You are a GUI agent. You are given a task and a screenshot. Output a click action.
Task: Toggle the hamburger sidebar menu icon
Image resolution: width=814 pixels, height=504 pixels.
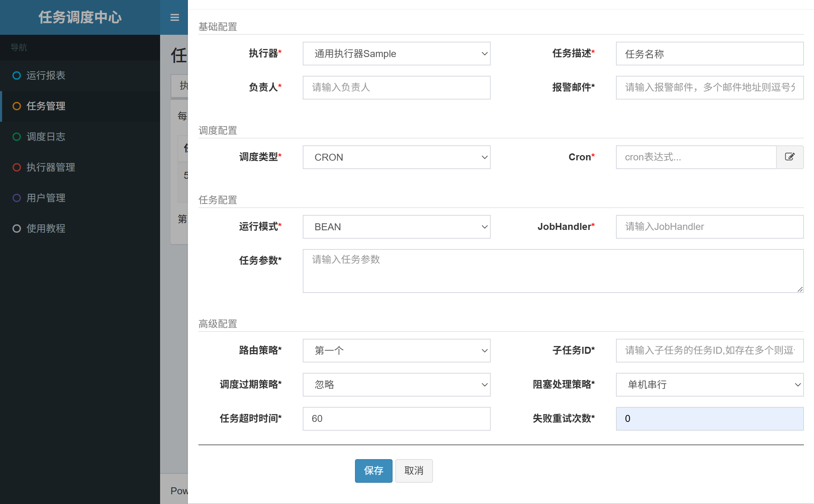click(175, 17)
